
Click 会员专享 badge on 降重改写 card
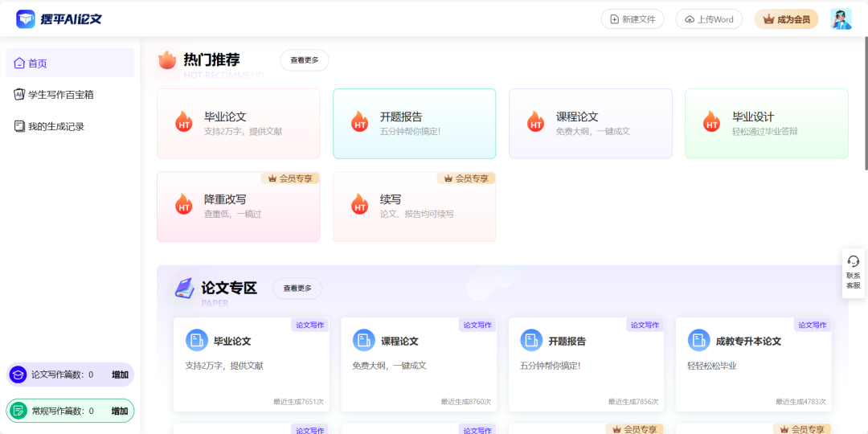290,178
